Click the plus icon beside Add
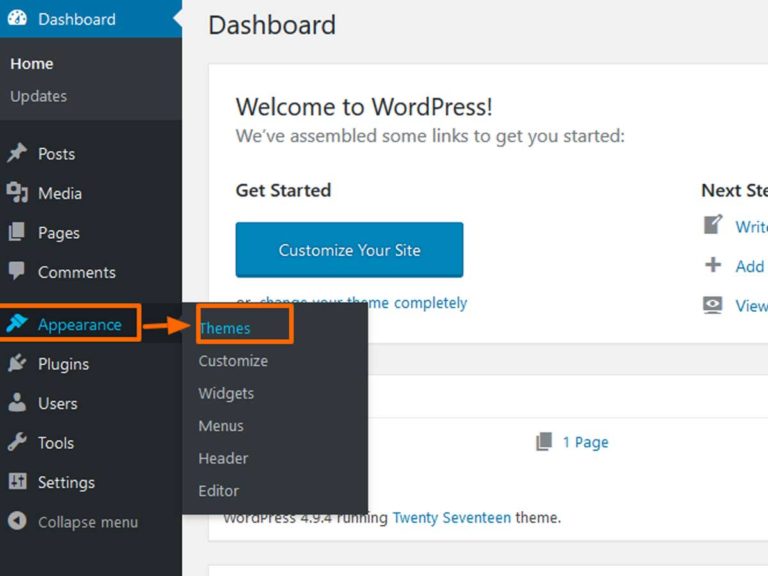Viewport: 768px width, 576px height. coord(713,265)
